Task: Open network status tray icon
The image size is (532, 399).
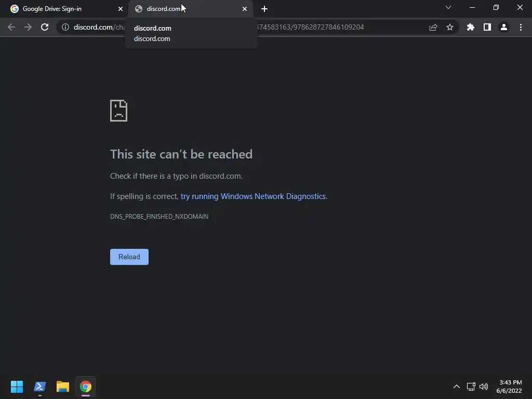Action: click(x=471, y=387)
